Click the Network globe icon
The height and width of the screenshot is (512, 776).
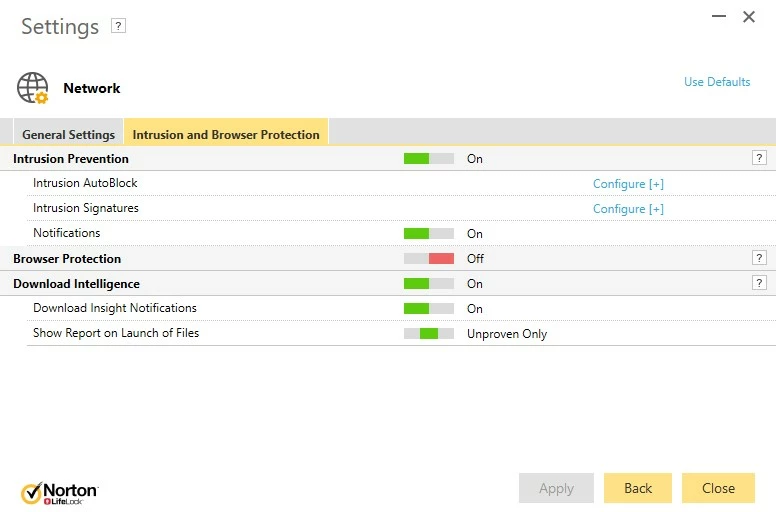(x=33, y=88)
